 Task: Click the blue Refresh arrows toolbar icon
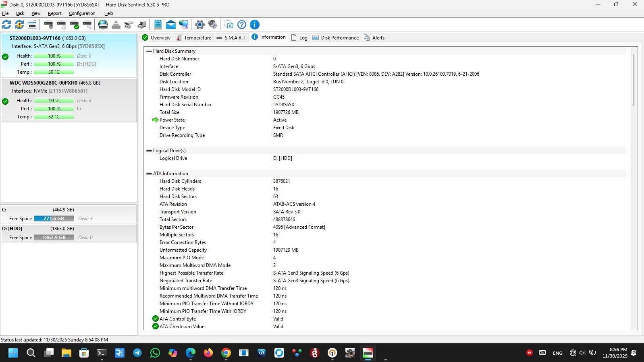point(6,25)
